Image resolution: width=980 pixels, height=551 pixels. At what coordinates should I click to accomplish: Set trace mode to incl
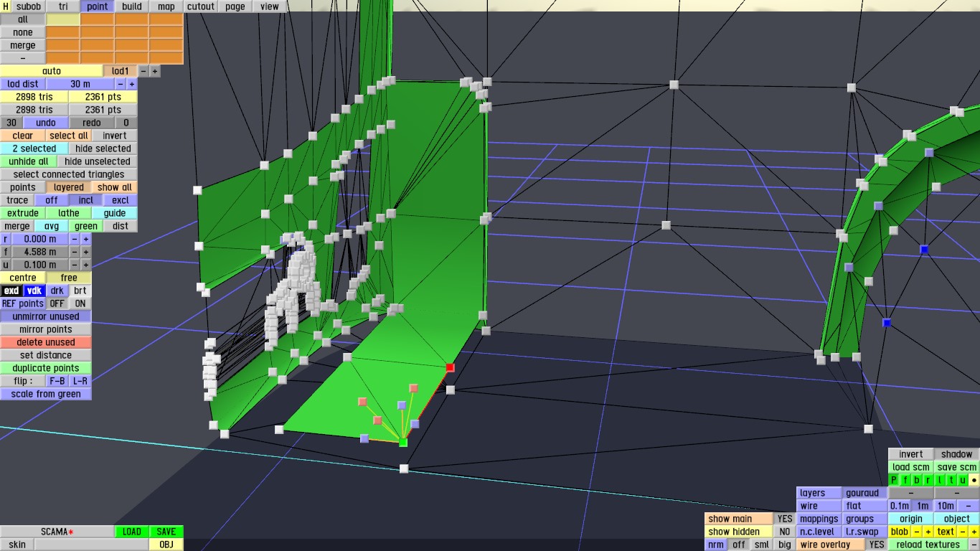tap(86, 200)
